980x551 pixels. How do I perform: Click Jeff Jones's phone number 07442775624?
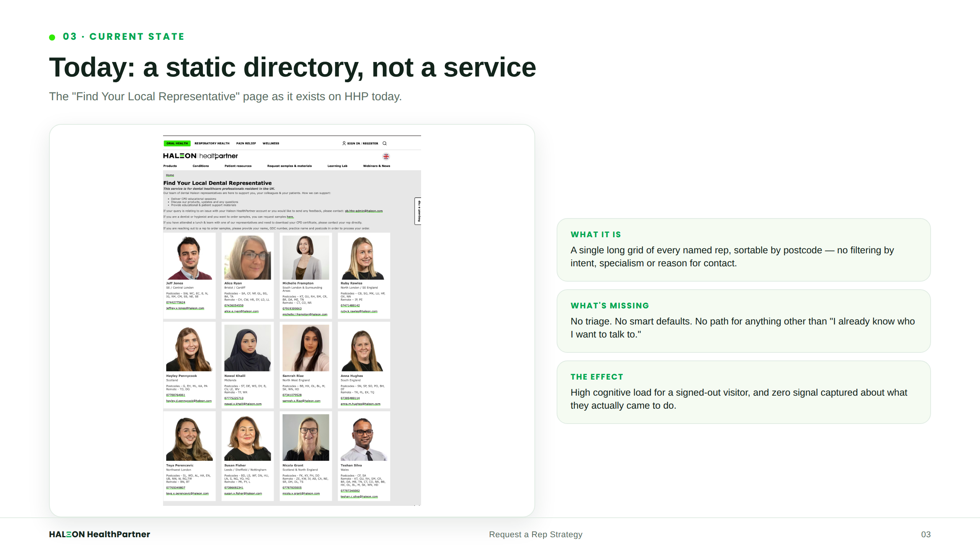point(176,303)
